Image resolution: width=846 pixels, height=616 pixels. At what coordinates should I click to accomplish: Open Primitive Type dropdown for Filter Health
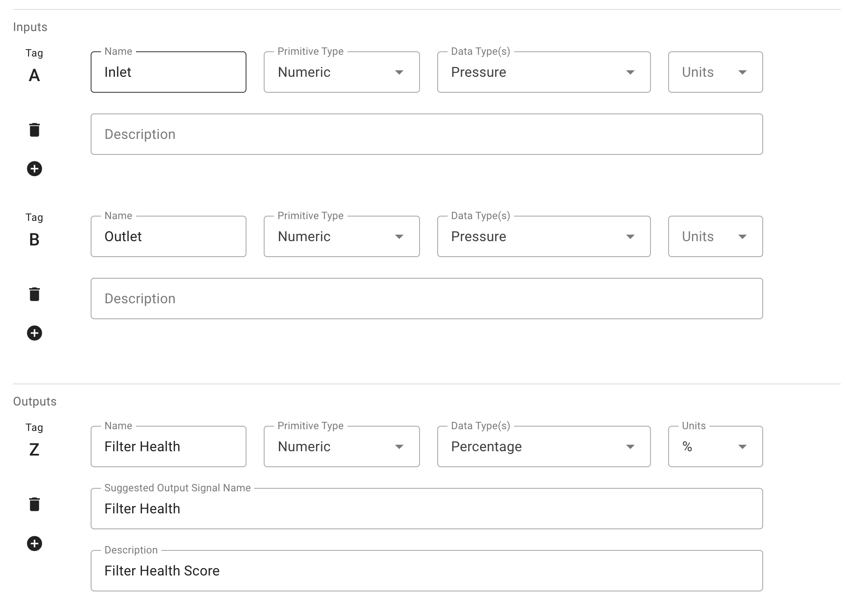tap(341, 446)
